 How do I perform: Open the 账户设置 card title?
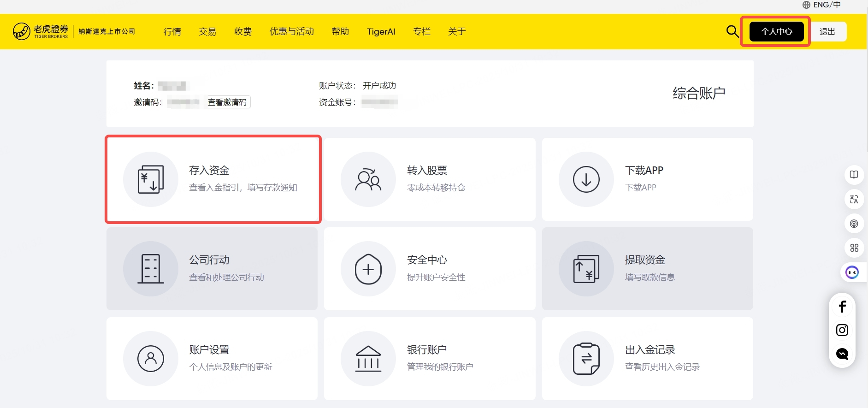pos(209,350)
